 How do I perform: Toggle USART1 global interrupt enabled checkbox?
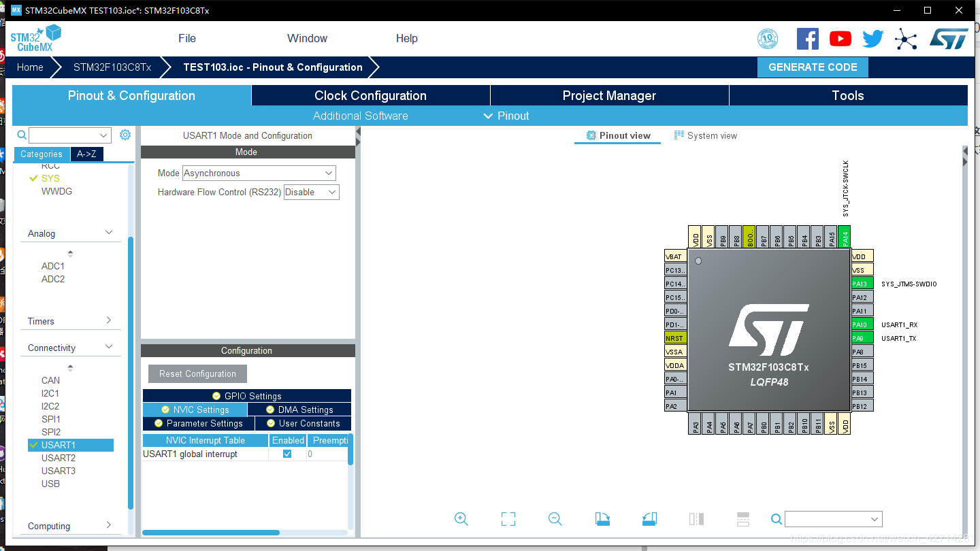pos(287,454)
